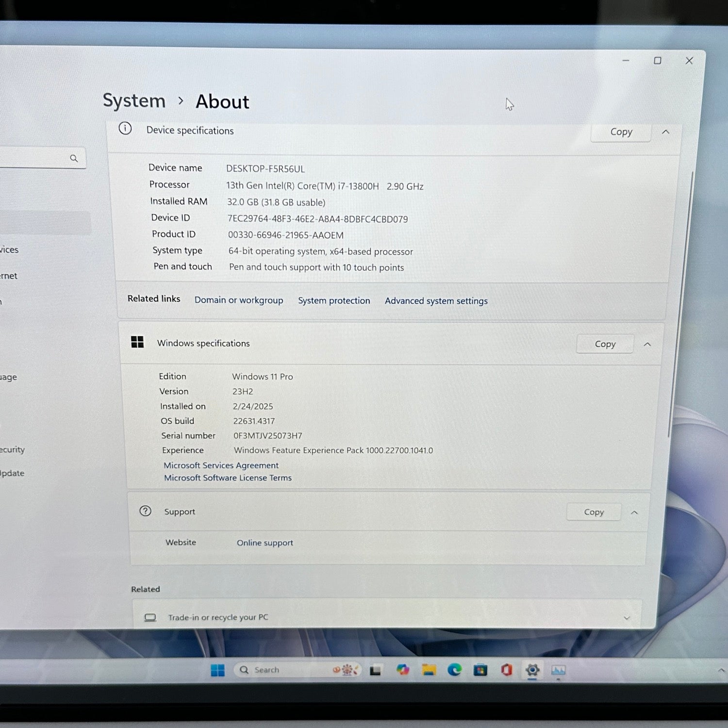This screenshot has height=728, width=728.
Task: Open Microsoft Store from the taskbar
Action: coord(480,670)
